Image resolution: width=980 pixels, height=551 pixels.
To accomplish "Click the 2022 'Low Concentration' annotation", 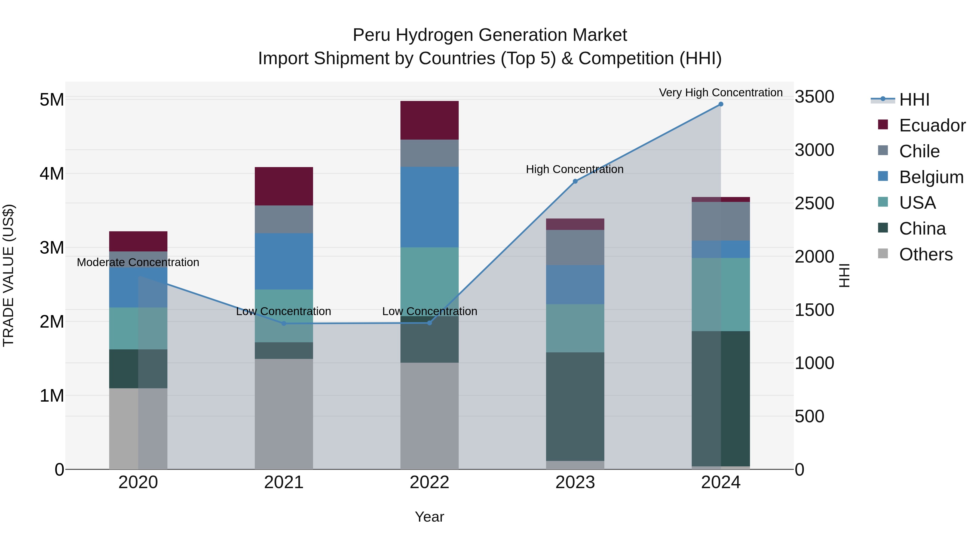I will pyautogui.click(x=430, y=311).
